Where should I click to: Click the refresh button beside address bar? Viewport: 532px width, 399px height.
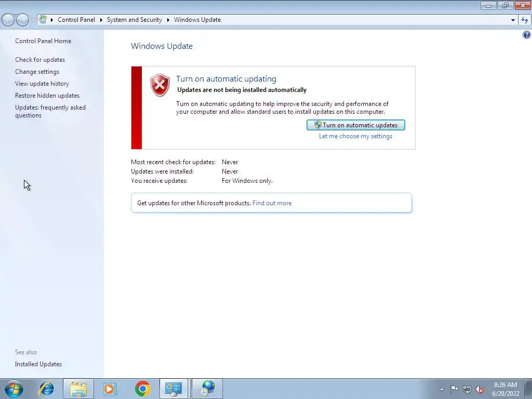click(x=525, y=20)
